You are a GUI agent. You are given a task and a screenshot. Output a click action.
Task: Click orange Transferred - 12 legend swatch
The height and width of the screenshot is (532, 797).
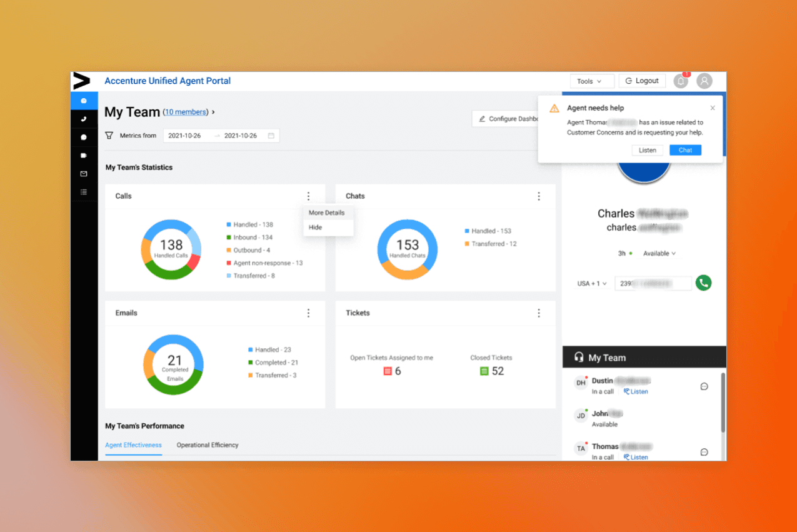pyautogui.click(x=467, y=244)
